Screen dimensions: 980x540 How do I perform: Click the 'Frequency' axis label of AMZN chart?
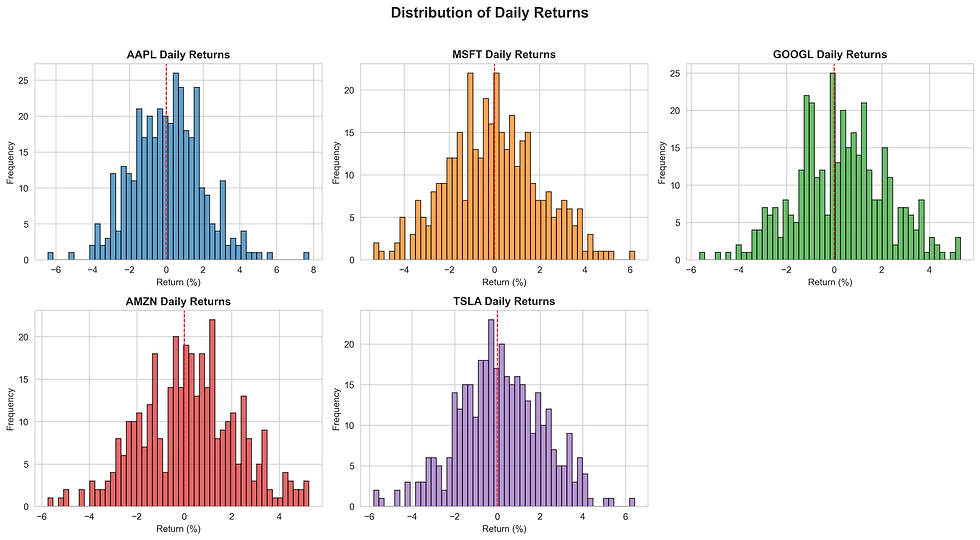click(11, 408)
